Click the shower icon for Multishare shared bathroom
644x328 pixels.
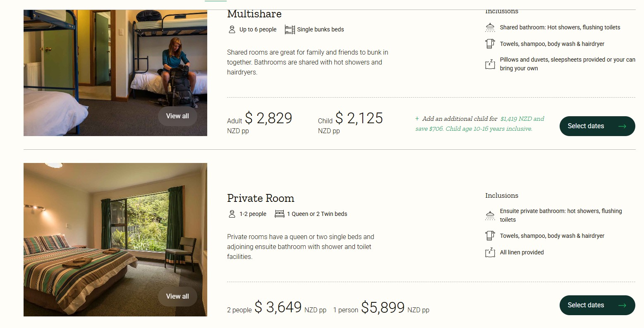[x=490, y=28]
